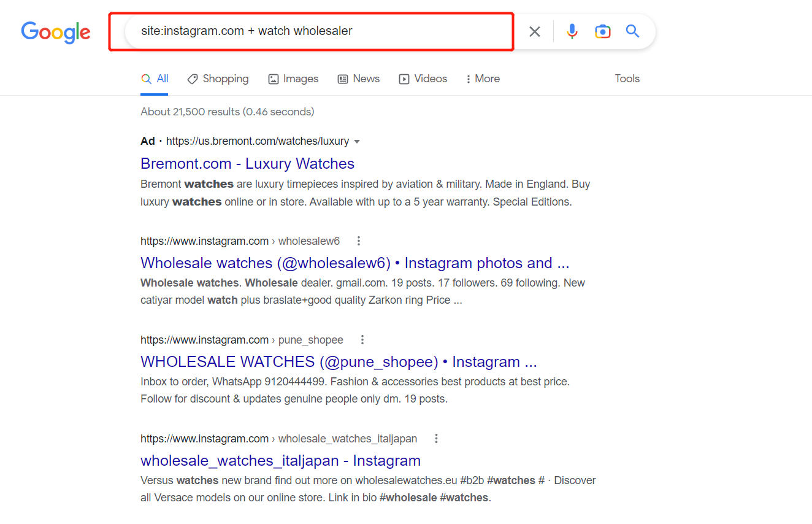Image resolution: width=812 pixels, height=524 pixels.
Task: Switch to the News tab
Action: click(359, 79)
